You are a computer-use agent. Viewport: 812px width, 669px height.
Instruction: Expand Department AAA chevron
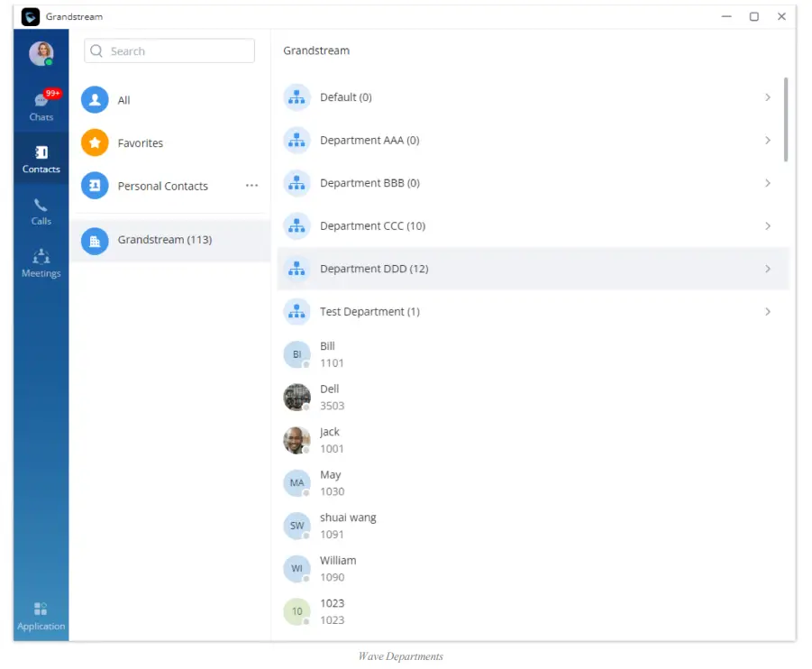768,141
